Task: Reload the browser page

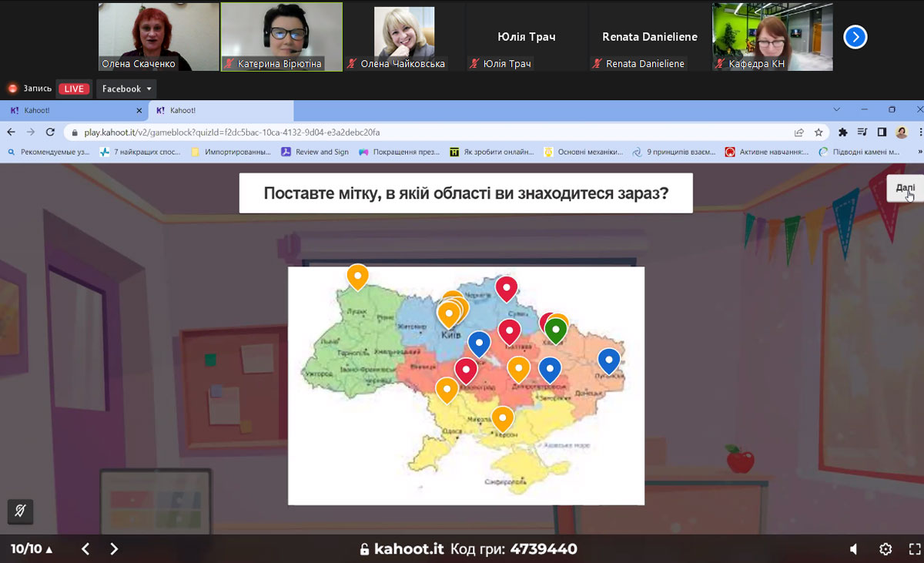Action: click(x=51, y=132)
